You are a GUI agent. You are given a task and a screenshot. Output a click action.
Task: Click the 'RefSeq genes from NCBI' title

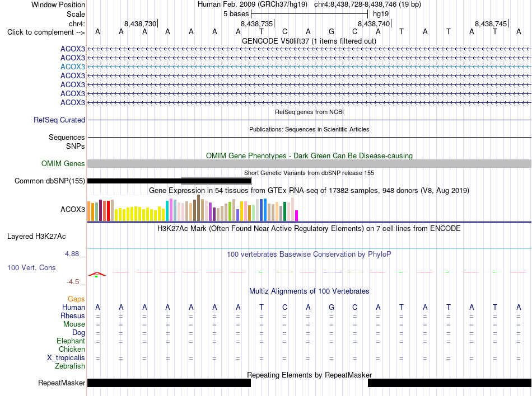pyautogui.click(x=310, y=112)
